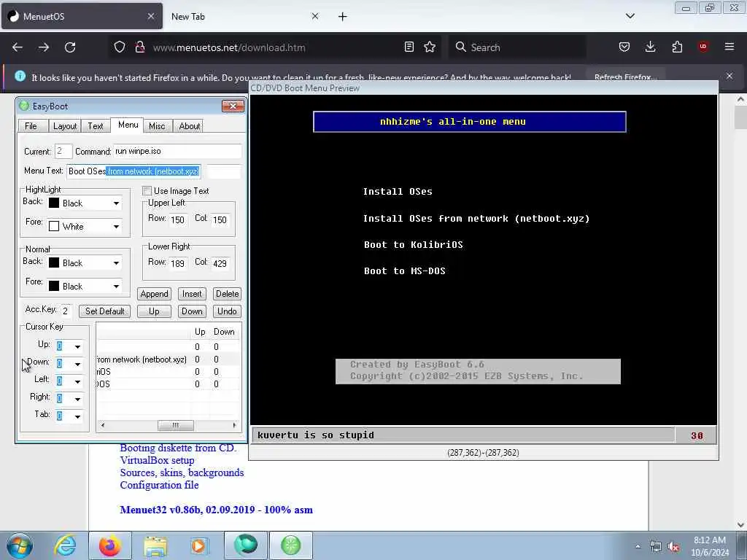Enable Use Image Text checkbox
The width and height of the screenshot is (747, 560).
[x=147, y=191]
